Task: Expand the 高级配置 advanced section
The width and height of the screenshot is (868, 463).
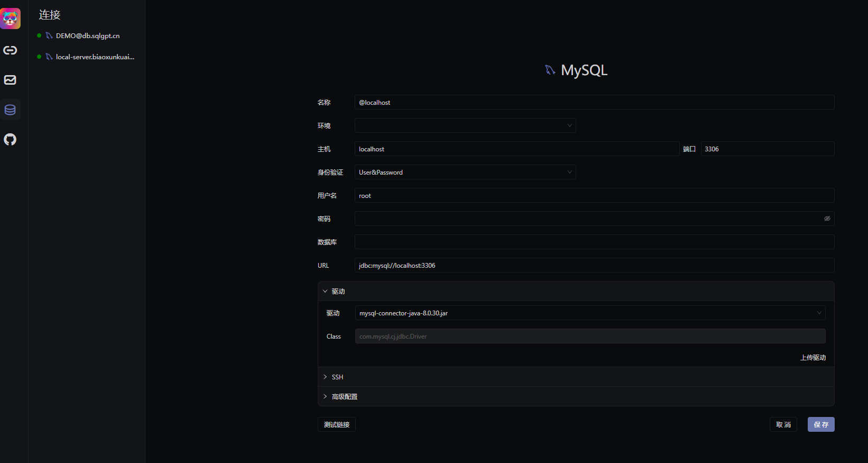Action: point(576,396)
